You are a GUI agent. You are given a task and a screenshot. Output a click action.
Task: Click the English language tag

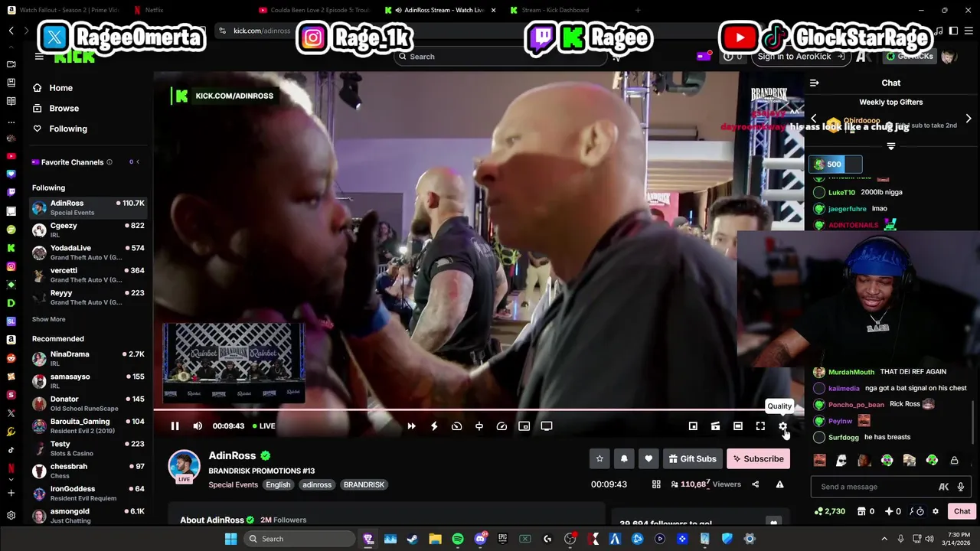pyautogui.click(x=278, y=484)
